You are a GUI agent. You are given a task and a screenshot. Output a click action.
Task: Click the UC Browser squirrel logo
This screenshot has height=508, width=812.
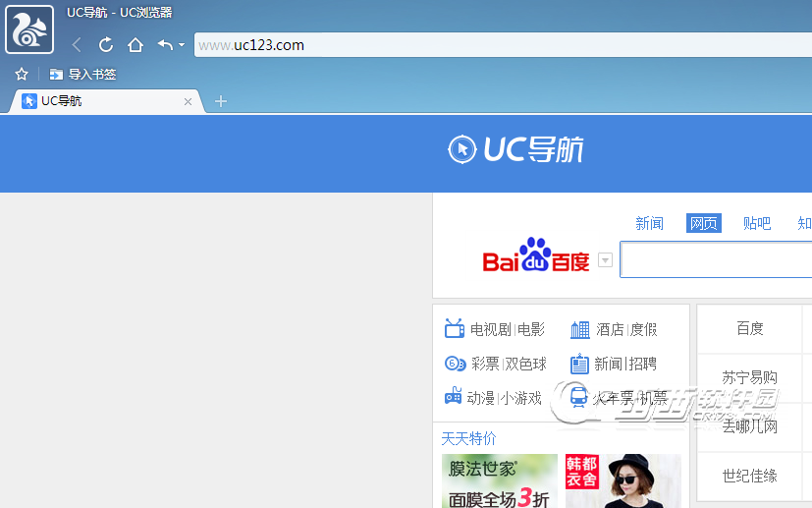[29, 29]
